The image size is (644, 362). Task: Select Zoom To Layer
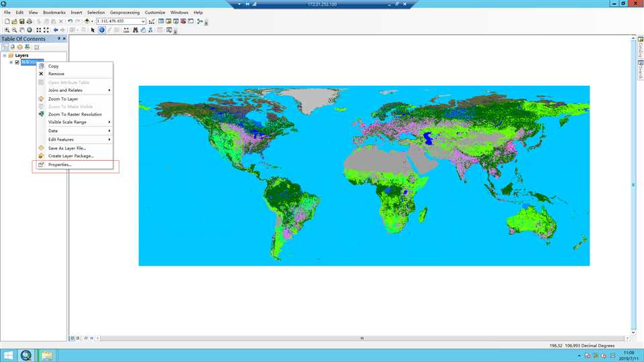pos(74,99)
